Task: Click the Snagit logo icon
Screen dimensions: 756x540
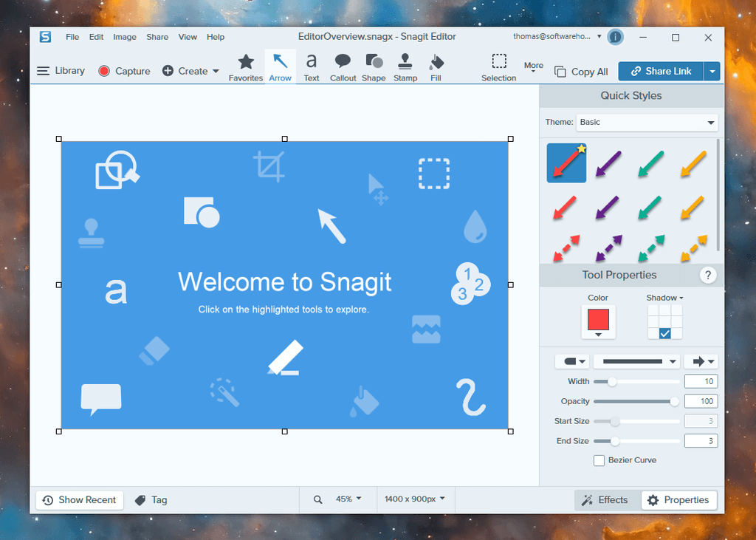Action: click(x=45, y=37)
